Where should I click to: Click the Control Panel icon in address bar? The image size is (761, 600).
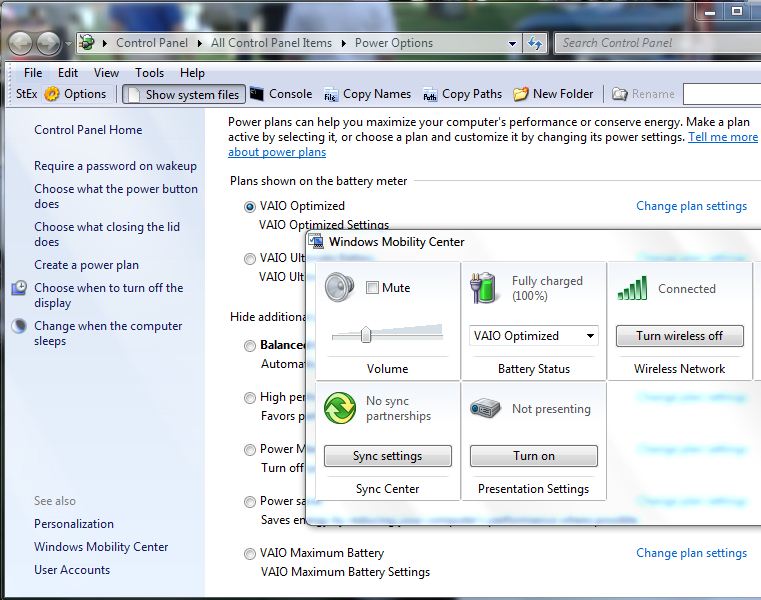(x=87, y=43)
